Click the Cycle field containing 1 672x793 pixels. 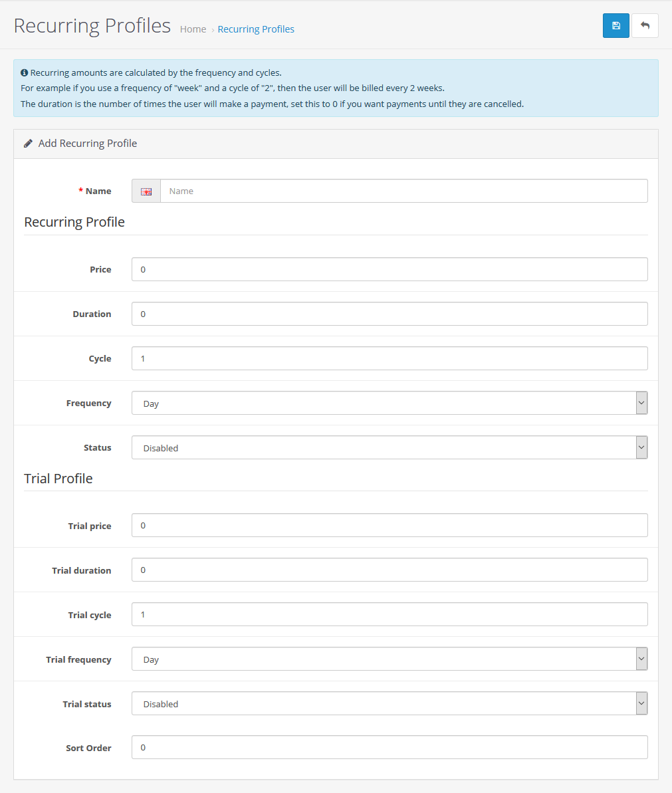pos(390,358)
